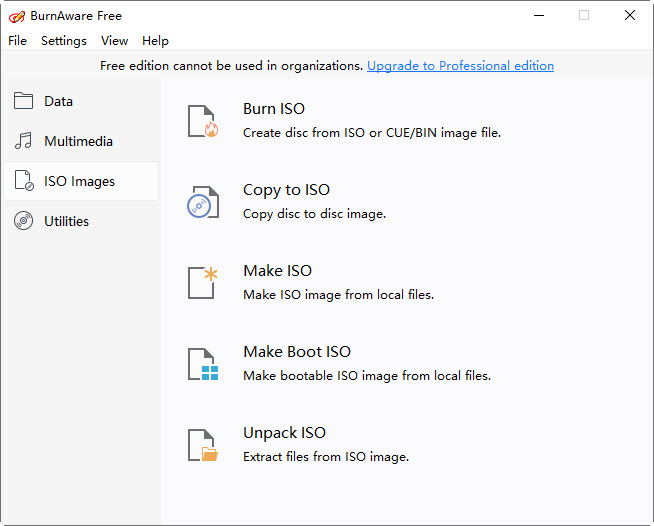Launch the Copy to ISO title

coord(286,190)
